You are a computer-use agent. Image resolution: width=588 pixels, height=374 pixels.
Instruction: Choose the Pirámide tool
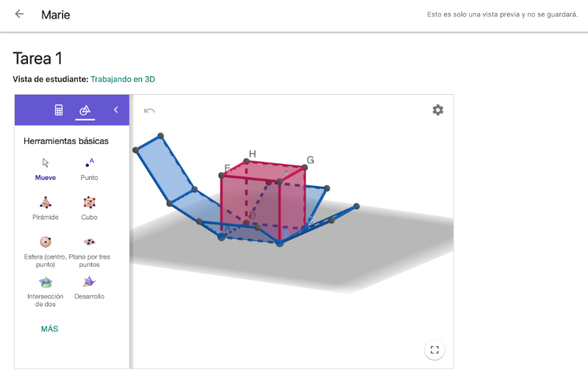click(x=46, y=209)
